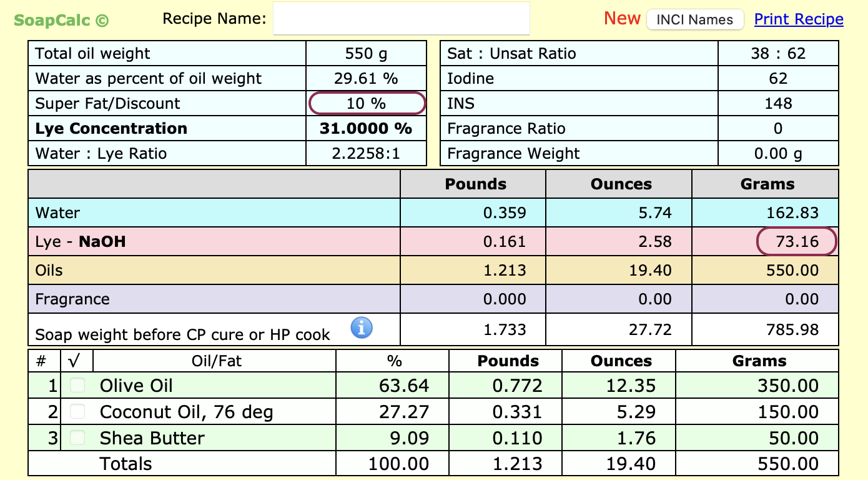
Task: Click the blue info icon beside soap weight
Action: 362,327
